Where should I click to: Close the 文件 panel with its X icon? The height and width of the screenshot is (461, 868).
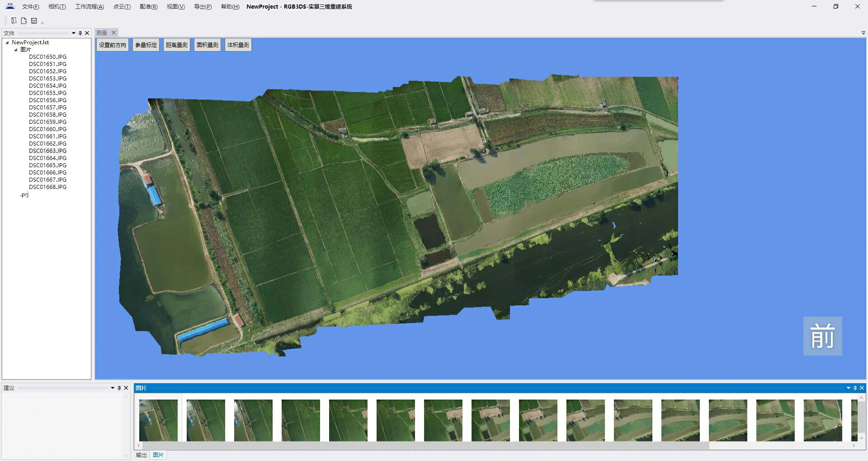click(x=87, y=33)
